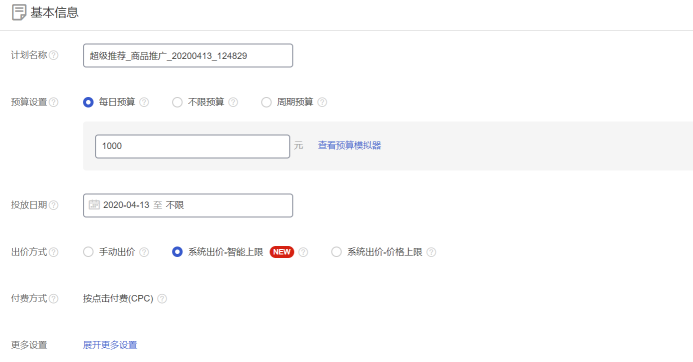Screen dimensions: 693x362
Task: Choose 系统出价-智能上限 bidding option
Action: (177, 252)
